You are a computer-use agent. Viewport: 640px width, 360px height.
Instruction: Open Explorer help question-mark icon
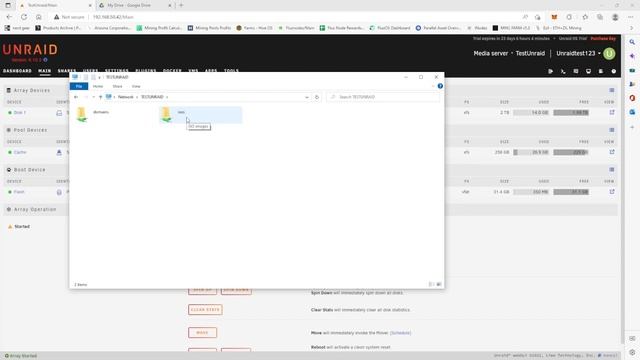pyautogui.click(x=440, y=86)
